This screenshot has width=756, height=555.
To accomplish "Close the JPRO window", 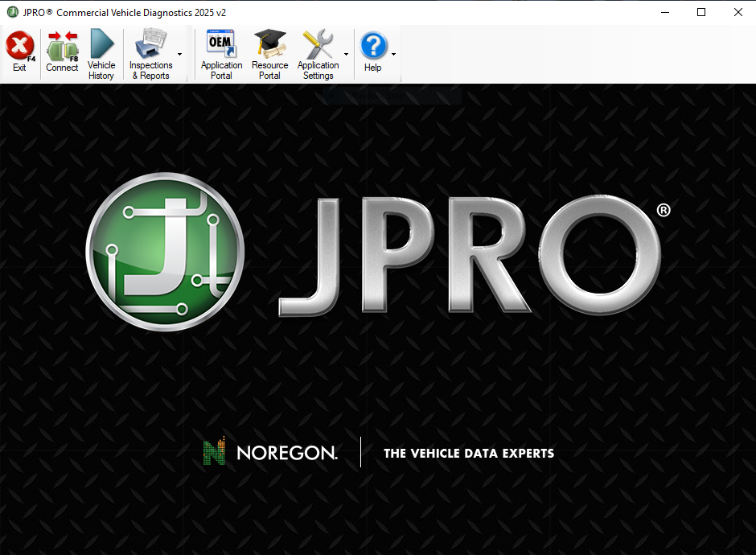I will tap(738, 12).
